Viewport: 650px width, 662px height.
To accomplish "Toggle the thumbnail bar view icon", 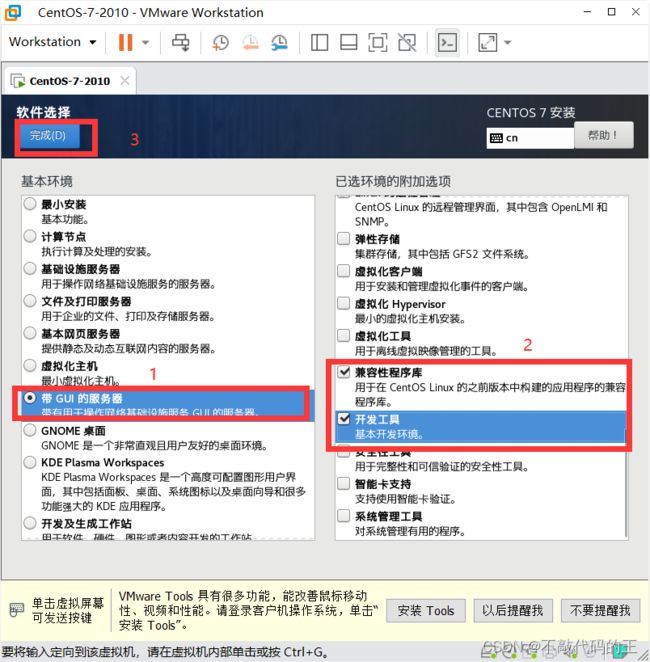I will (x=349, y=42).
